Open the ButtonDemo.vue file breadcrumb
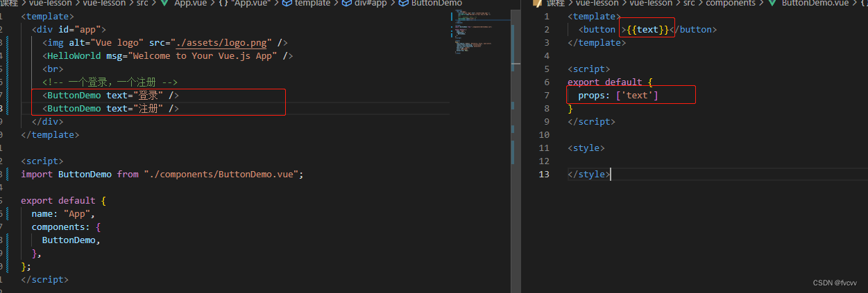 point(815,3)
